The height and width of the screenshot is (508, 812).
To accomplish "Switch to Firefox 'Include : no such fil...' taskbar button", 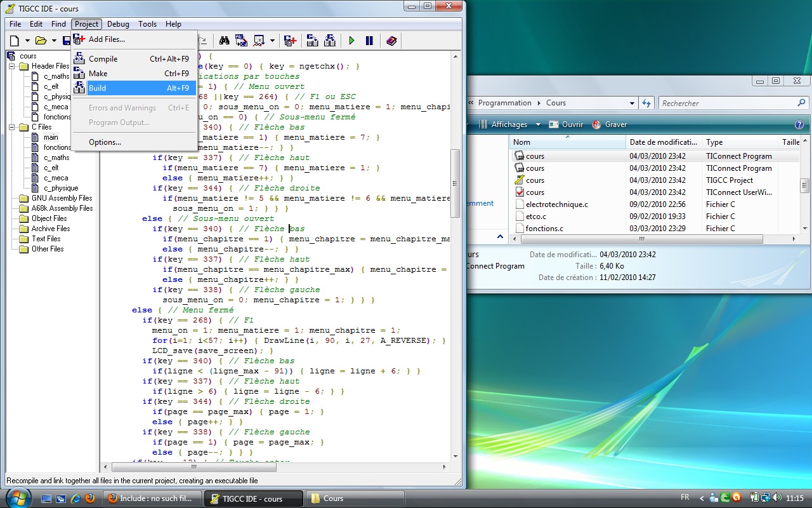I will 153,498.
